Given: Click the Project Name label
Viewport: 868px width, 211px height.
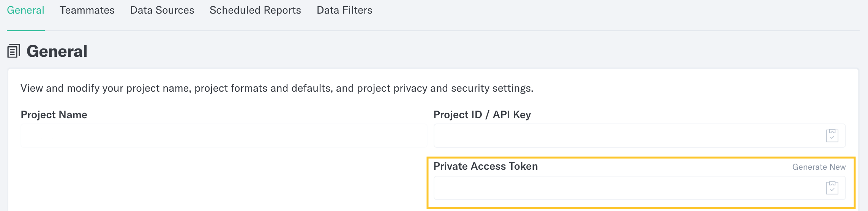Looking at the screenshot, I should [x=54, y=115].
